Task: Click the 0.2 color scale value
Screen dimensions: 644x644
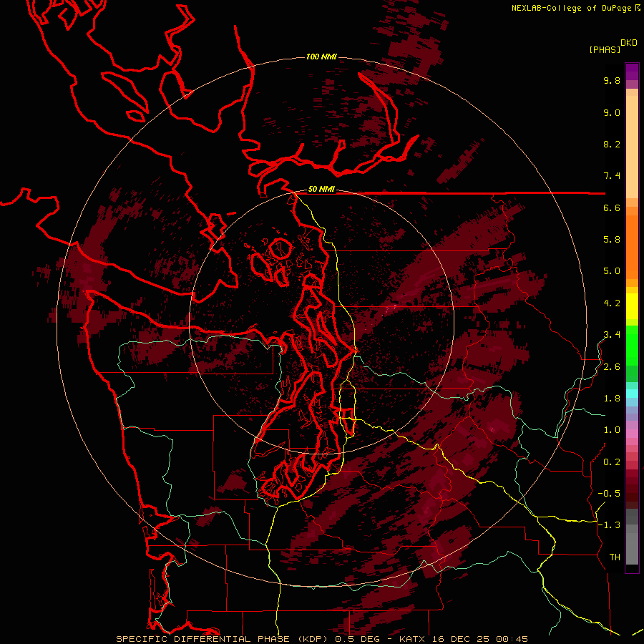Action: [612, 462]
